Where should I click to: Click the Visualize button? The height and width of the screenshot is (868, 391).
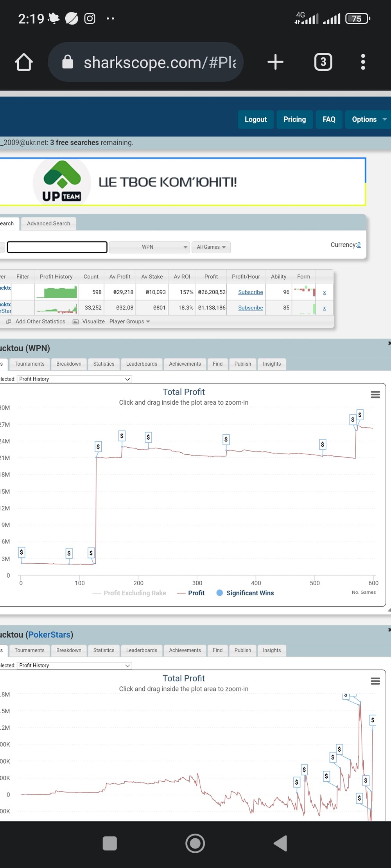[89, 321]
